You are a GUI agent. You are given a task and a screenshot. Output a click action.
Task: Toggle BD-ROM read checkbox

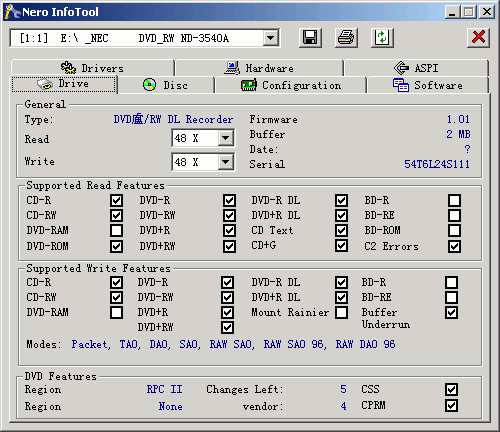(455, 230)
